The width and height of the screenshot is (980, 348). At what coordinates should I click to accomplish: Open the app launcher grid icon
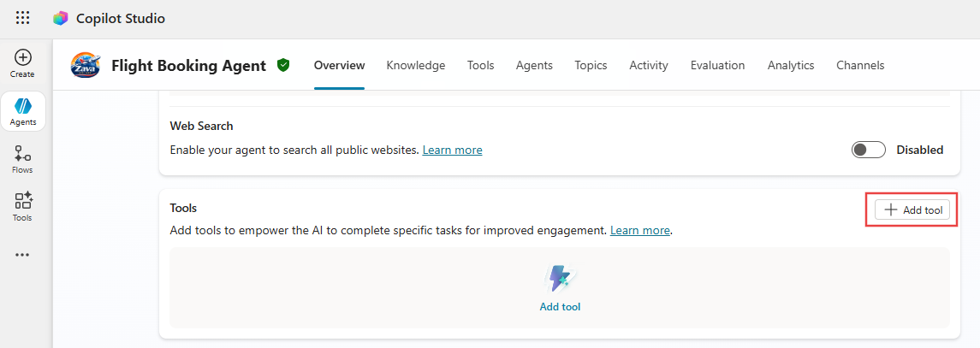pyautogui.click(x=22, y=18)
